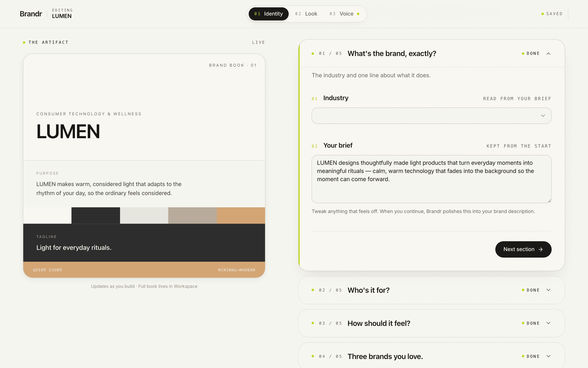The height and width of the screenshot is (368, 588).
Task: Click the LUMEN brand name on artifact card
Action: [68, 132]
